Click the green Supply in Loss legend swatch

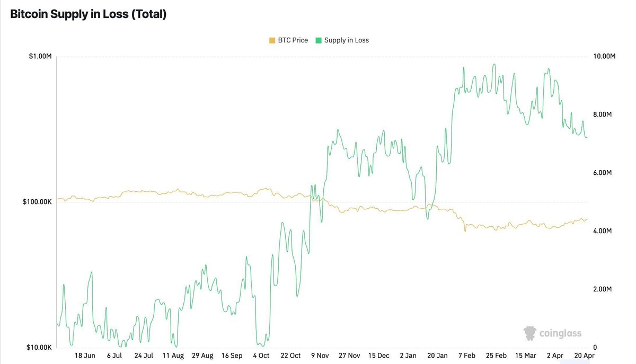tap(318, 40)
